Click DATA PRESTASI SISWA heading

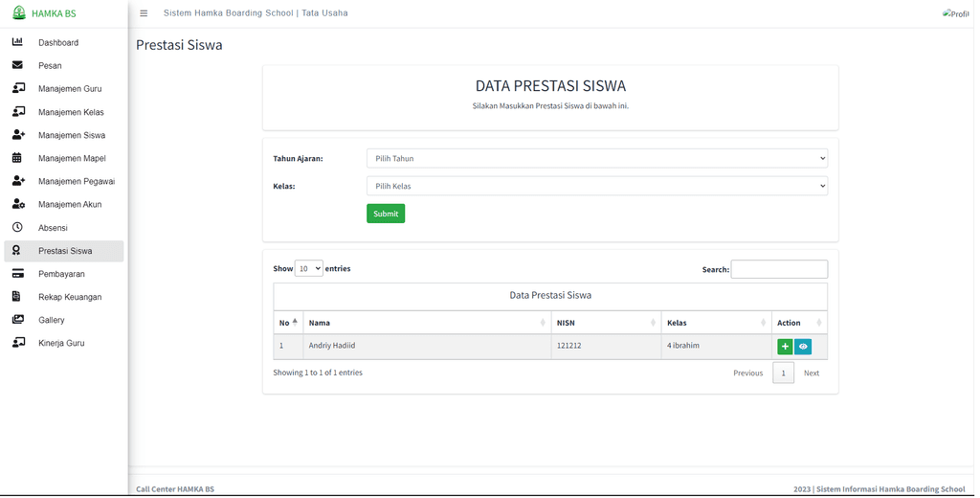click(550, 85)
